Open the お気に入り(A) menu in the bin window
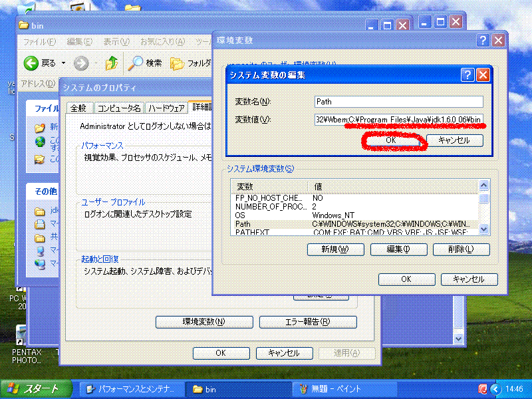The height and width of the screenshot is (399, 532). click(x=163, y=42)
